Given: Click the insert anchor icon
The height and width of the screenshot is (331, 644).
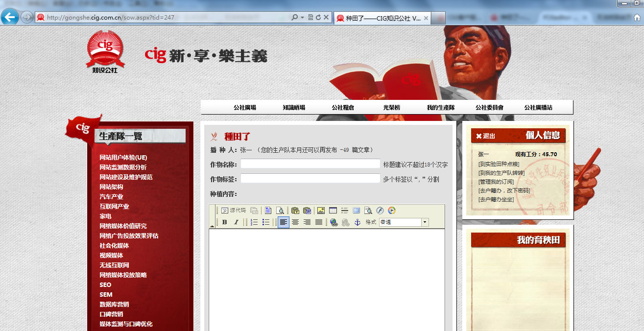Looking at the screenshot, I should coord(358,222).
